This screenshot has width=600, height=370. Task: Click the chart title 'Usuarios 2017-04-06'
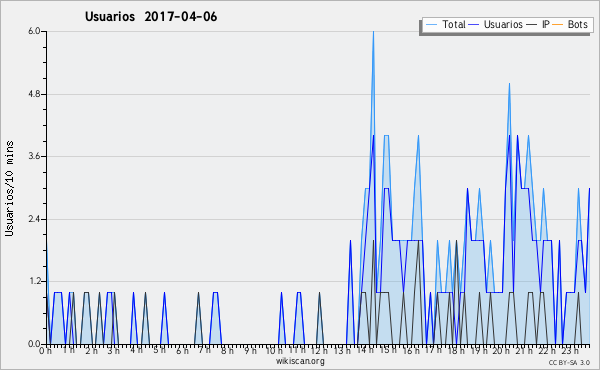click(151, 17)
